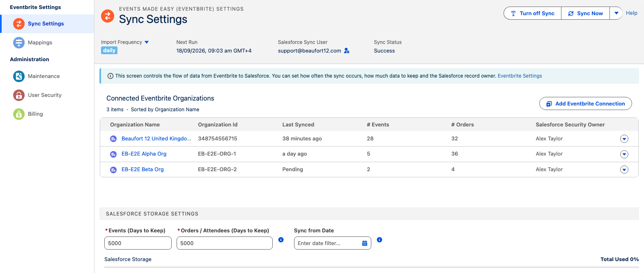Click the EB-E2E-ORG-2 cell
The image size is (644, 273).
217,170
